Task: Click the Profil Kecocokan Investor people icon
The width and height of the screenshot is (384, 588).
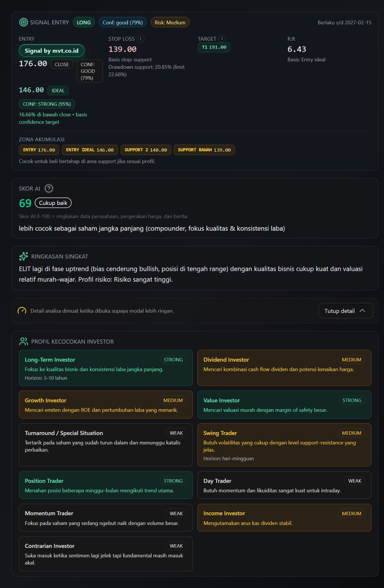Action: pos(24,341)
